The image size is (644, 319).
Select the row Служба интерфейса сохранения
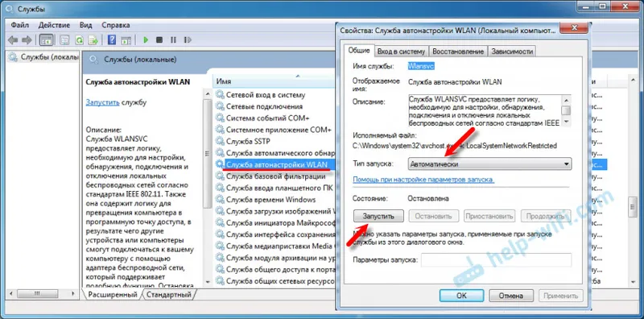point(275,234)
